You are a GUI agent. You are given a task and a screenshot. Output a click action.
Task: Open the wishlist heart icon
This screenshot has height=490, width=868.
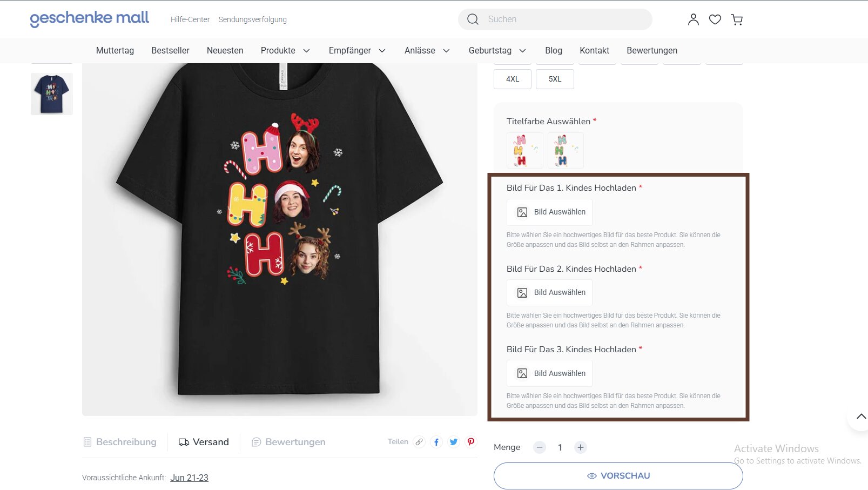tap(715, 19)
